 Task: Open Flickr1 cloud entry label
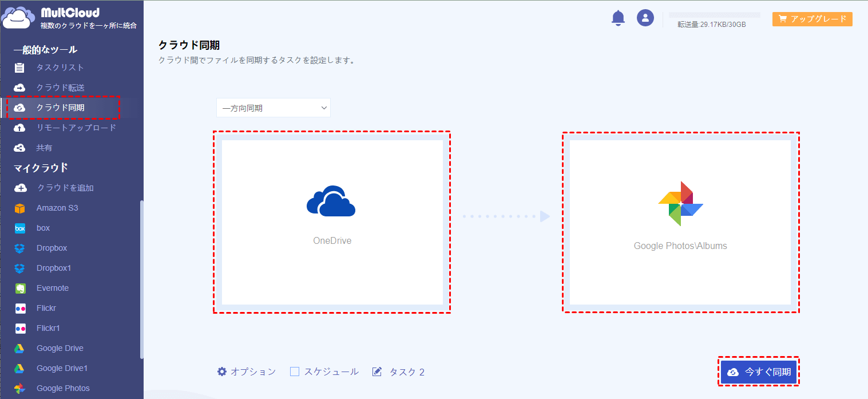point(48,328)
